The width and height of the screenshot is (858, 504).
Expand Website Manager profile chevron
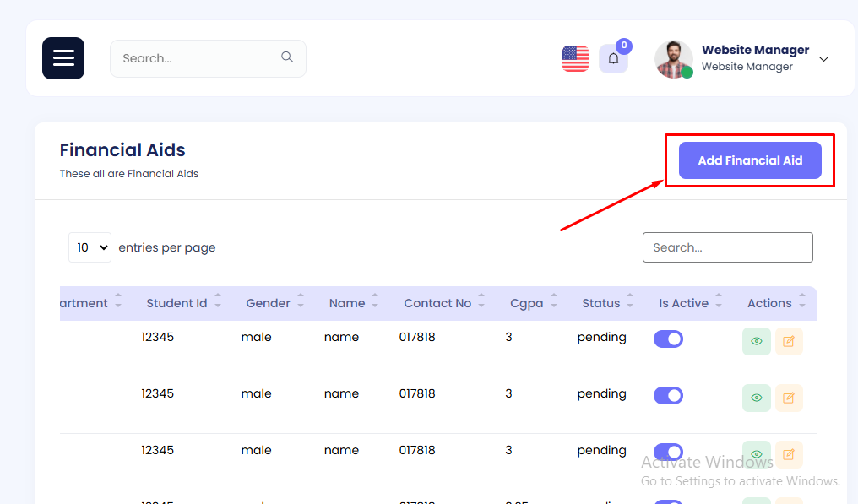824,59
